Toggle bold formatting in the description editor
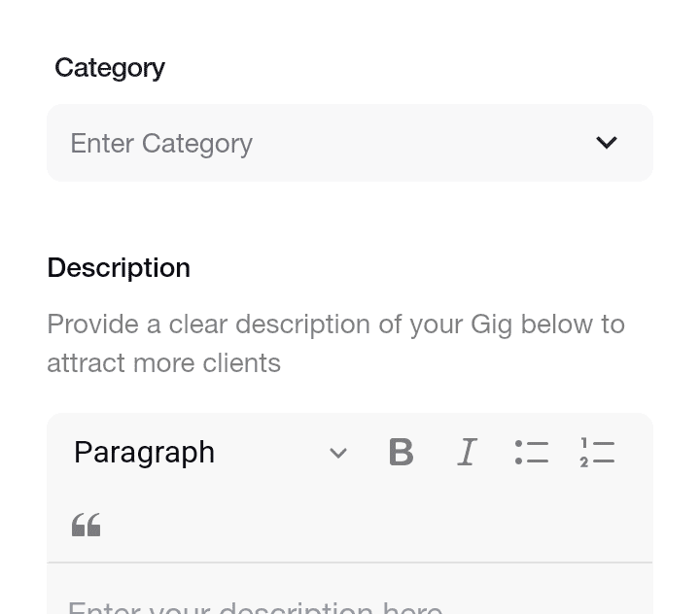700x614 pixels. coord(402,452)
